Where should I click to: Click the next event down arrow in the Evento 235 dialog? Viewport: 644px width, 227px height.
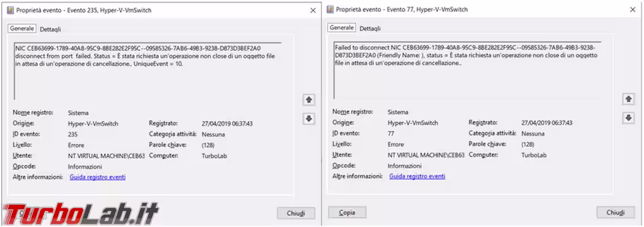308,119
